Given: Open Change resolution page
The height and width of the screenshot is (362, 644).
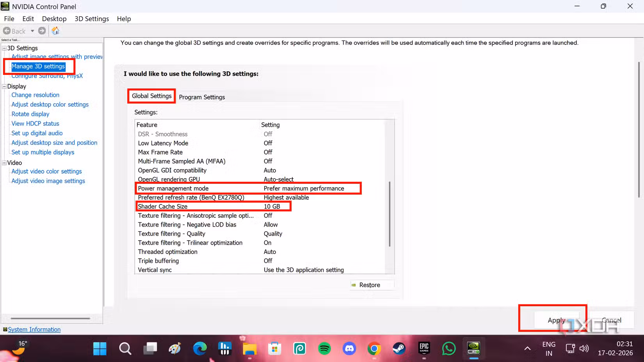Looking at the screenshot, I should click(36, 95).
